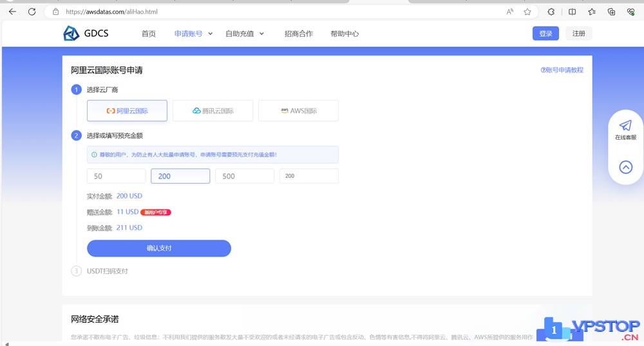
Task: Click step 3 USDT扫码支付 label
Action: 107,271
